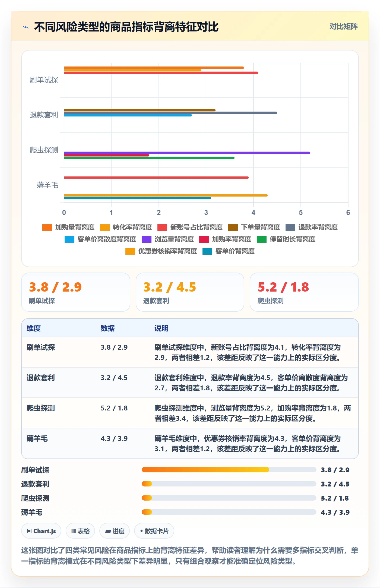The image size is (380, 588).
Task: Click the 爬虫探测 y-axis label in chart
Action: [44, 150]
